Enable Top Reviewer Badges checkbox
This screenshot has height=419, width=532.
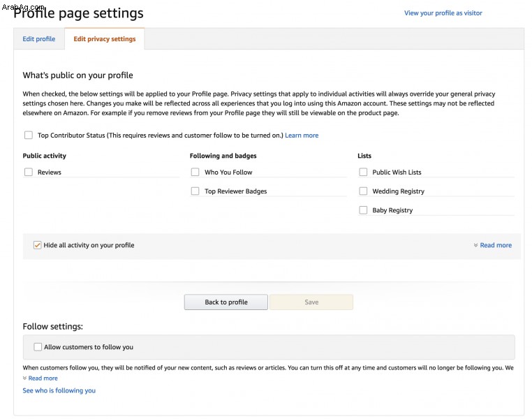[195, 191]
